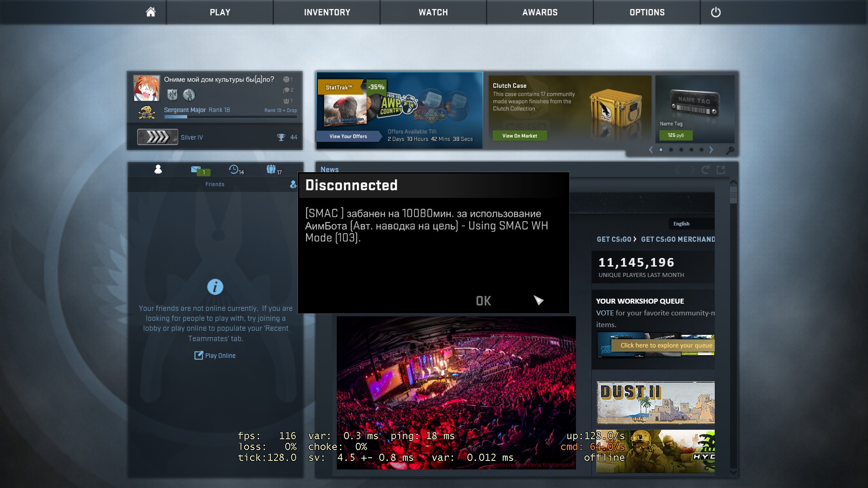The height and width of the screenshot is (488, 868).
Task: Go to previous store carousel page arrow
Action: click(651, 150)
